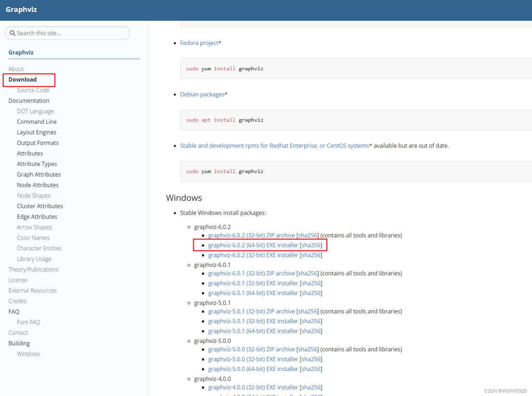Open Output Formats in the sidebar
Viewport: 532px width, 396px height.
[x=38, y=143]
